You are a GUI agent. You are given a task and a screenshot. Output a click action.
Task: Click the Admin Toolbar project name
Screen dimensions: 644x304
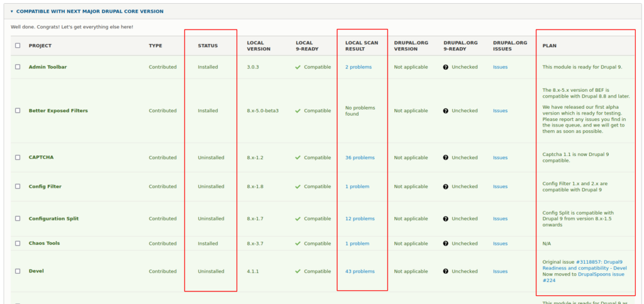(x=48, y=67)
